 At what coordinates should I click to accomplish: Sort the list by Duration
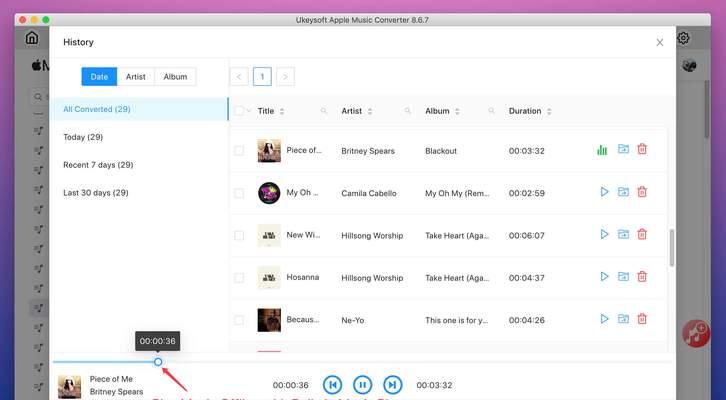(549, 112)
